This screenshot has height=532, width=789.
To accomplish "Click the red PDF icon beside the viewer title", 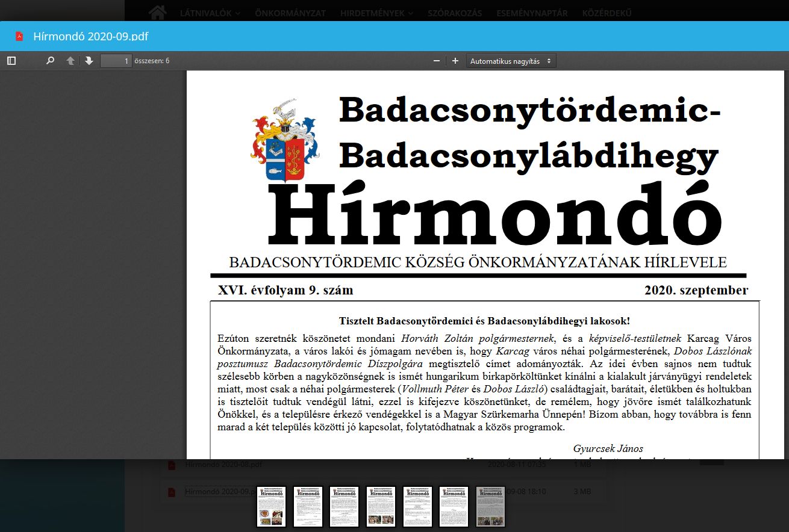I will (x=19, y=36).
